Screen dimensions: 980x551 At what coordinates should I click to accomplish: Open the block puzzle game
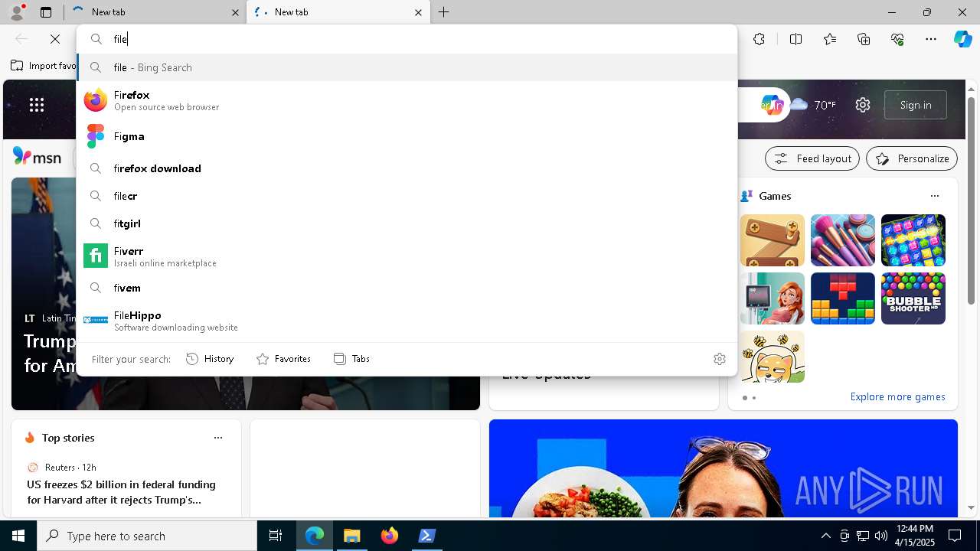[843, 298]
